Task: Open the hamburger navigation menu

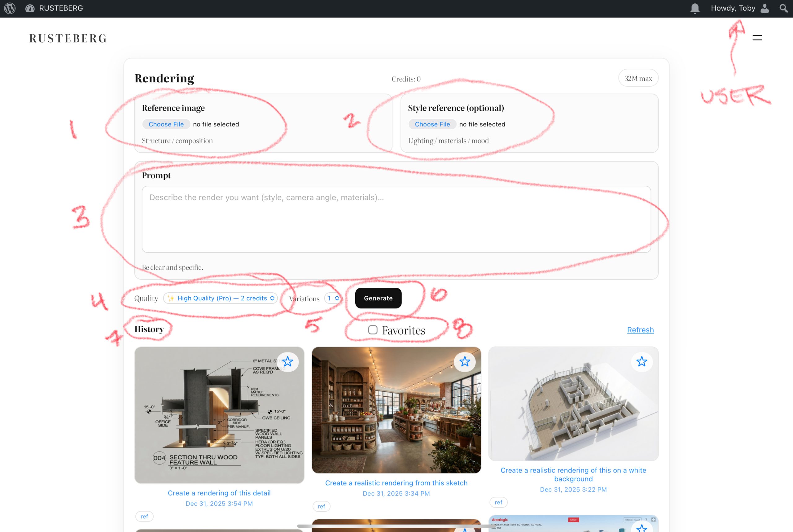Action: pos(757,38)
